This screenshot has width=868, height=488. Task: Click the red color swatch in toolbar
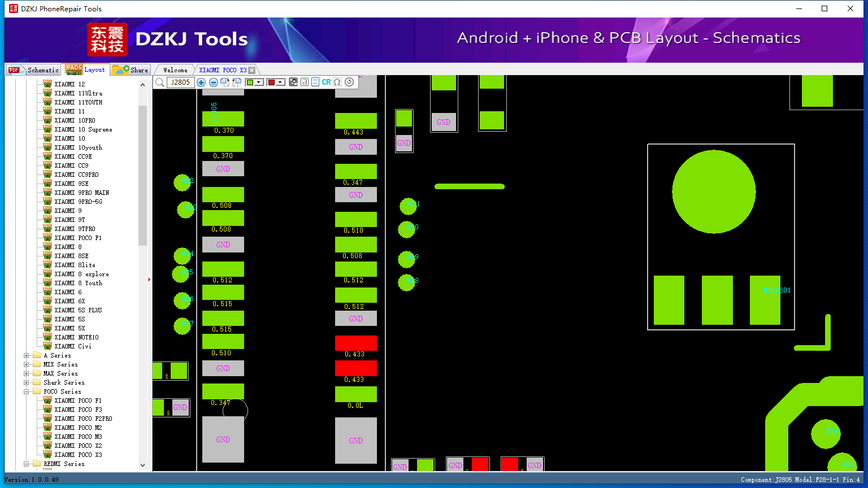click(271, 82)
